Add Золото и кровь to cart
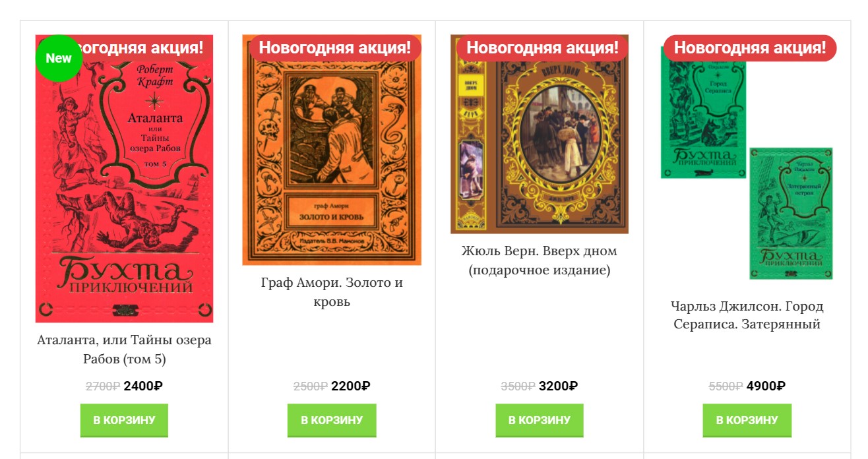The width and height of the screenshot is (868, 459). pos(332,420)
